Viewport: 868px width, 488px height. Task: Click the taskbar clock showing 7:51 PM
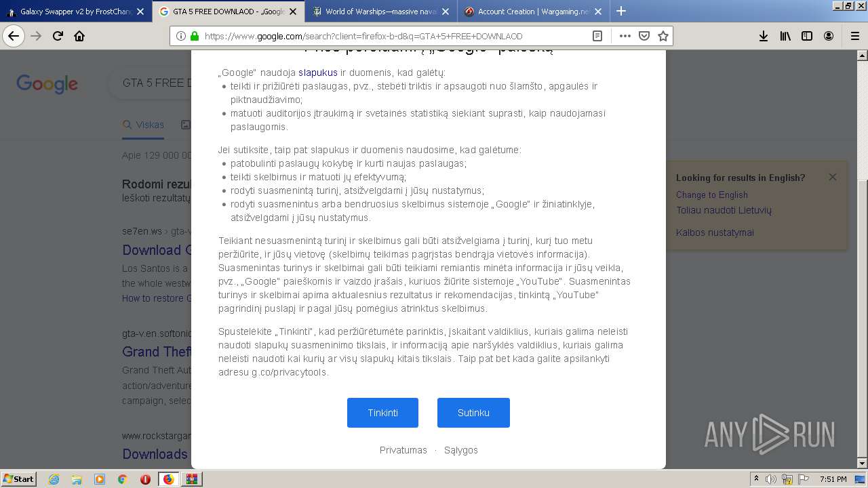[833, 479]
